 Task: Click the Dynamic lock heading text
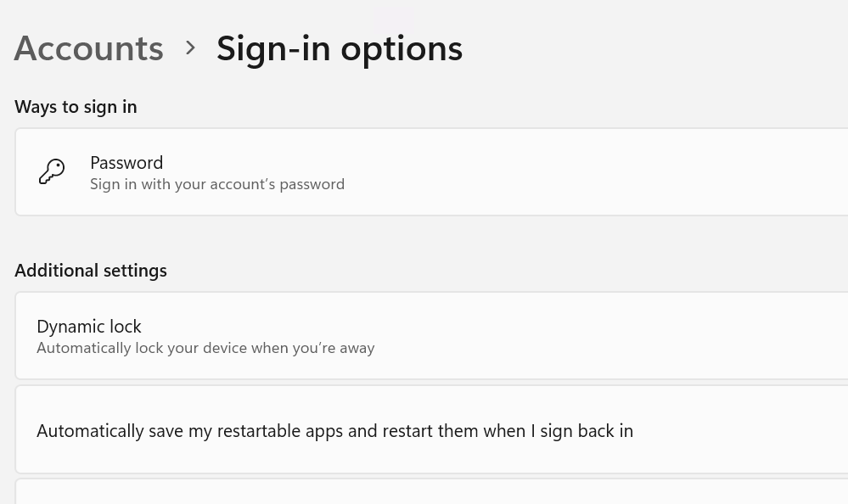pyautogui.click(x=88, y=327)
